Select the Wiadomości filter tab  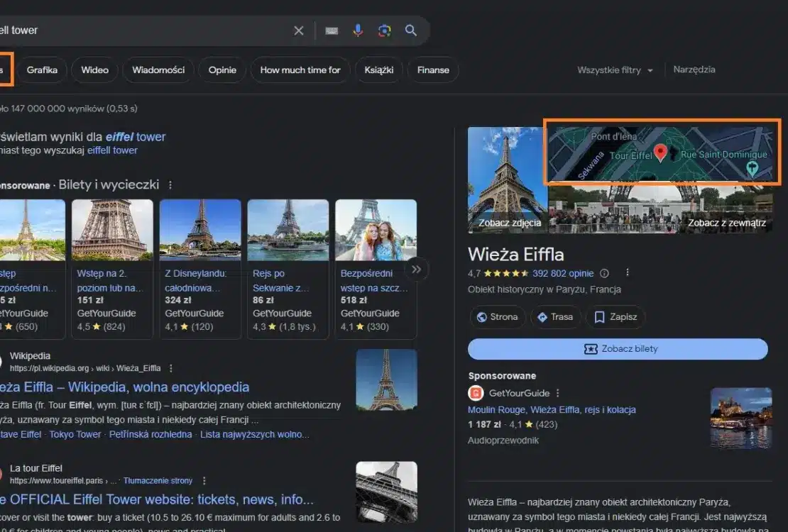(158, 70)
